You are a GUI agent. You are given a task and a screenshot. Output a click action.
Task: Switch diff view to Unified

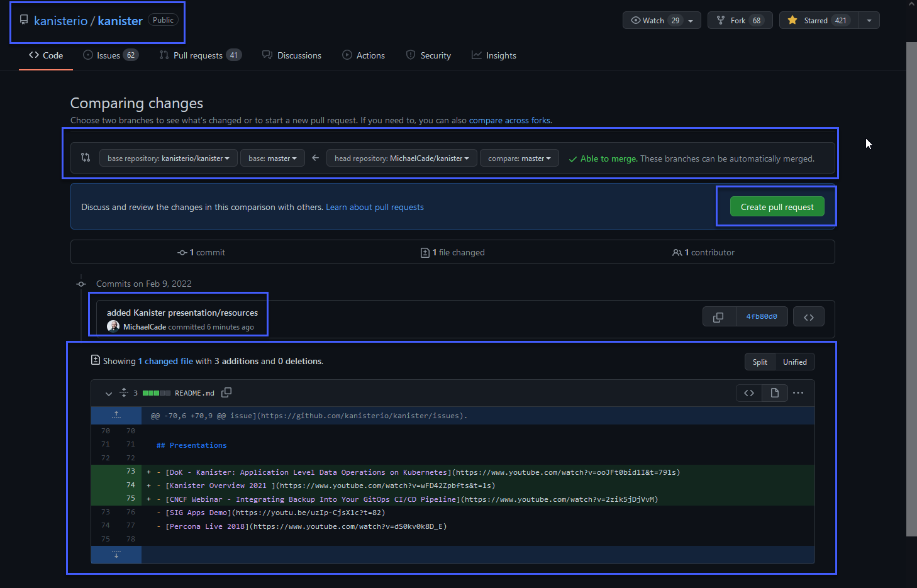pos(794,362)
